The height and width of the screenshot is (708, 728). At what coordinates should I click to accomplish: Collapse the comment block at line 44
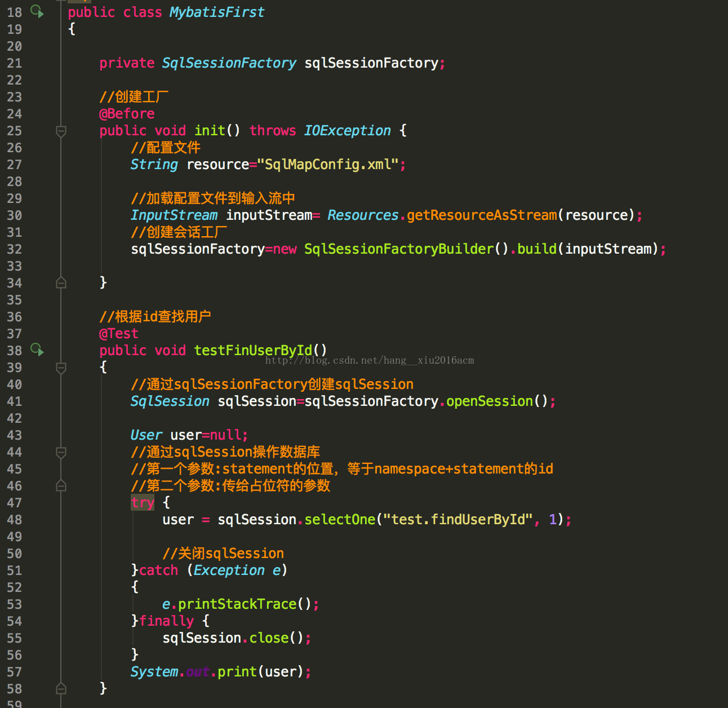pyautogui.click(x=61, y=452)
